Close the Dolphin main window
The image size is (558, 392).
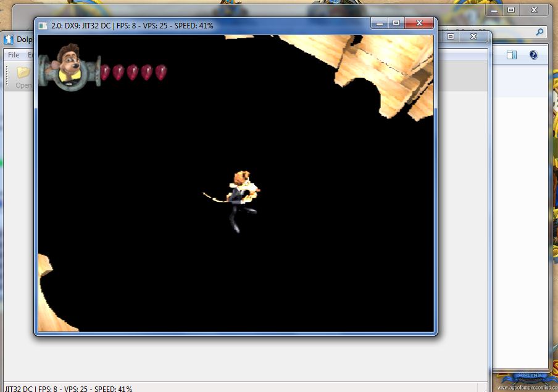coord(473,36)
